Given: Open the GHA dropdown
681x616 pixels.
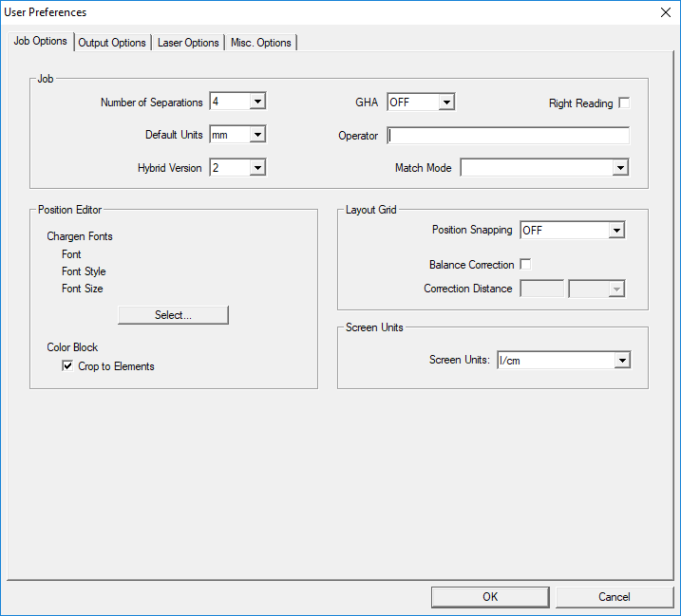Looking at the screenshot, I should coord(446,103).
